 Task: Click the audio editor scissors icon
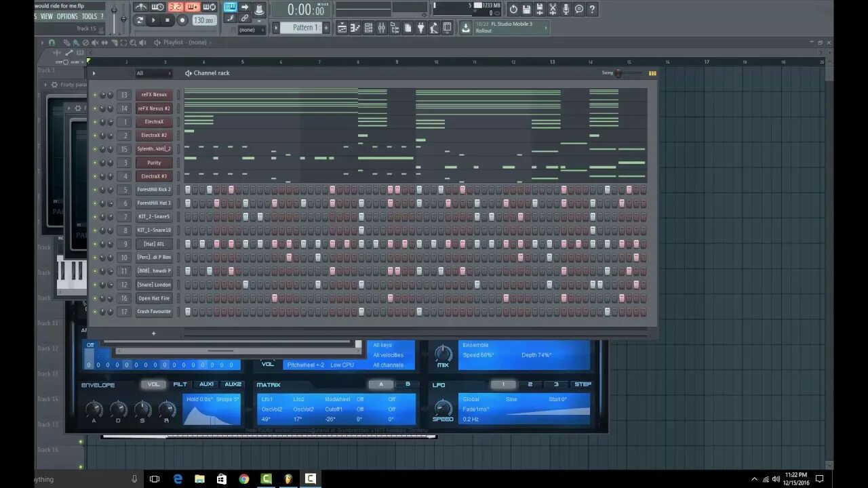[553, 9]
